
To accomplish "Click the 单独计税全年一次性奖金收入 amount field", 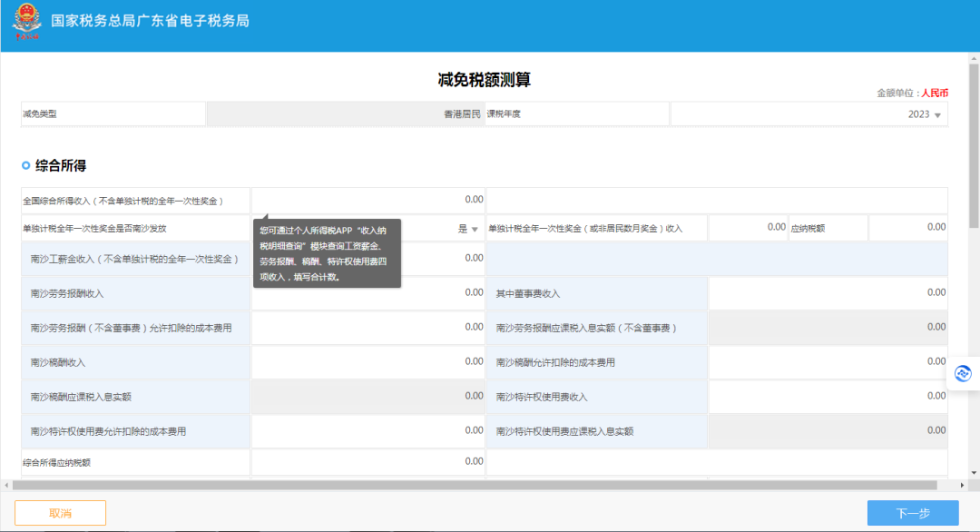I will click(748, 228).
